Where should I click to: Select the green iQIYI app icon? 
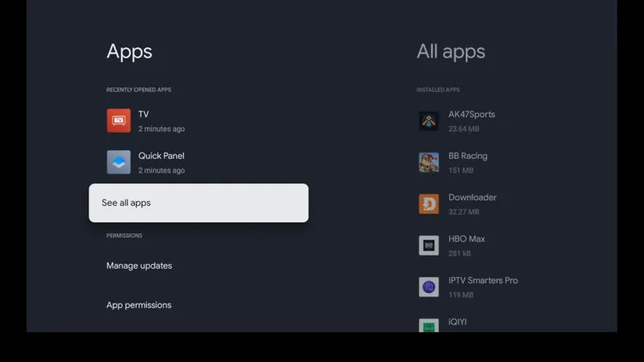tap(428, 325)
